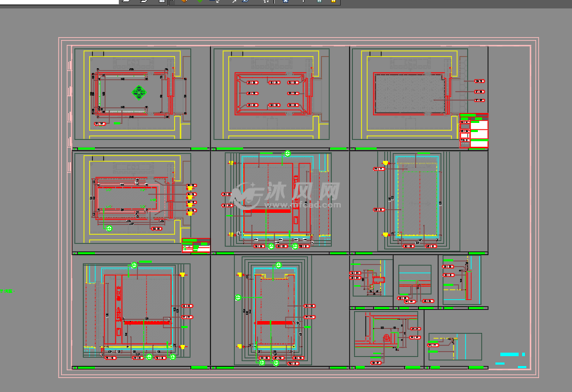
Task: Select the middle-right elevation drawing
Action: (x=414, y=200)
